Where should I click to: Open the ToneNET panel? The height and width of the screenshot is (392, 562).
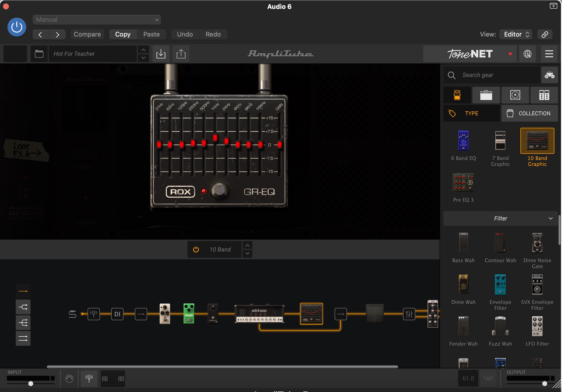470,54
